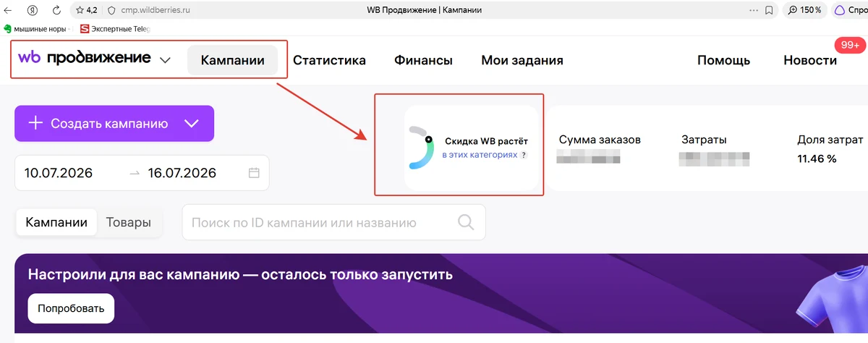Viewport: 868px width, 343px height.
Task: Open Мои задания
Action: pyautogui.click(x=522, y=60)
